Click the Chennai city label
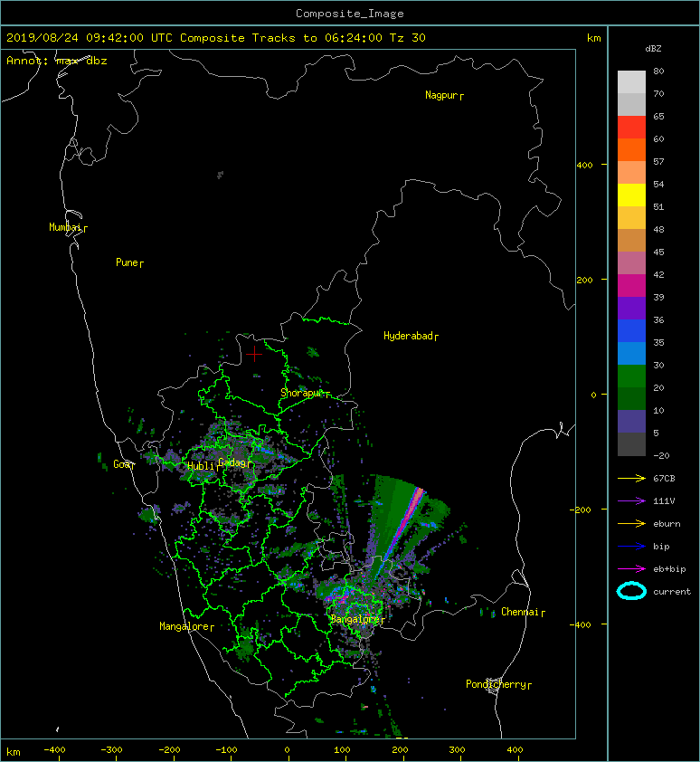This screenshot has width=700, height=762. [x=523, y=612]
